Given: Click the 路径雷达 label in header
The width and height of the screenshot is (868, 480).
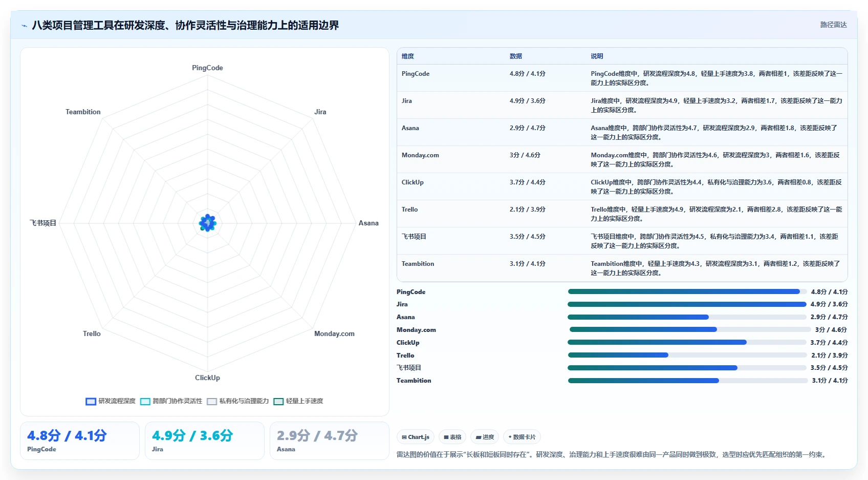Looking at the screenshot, I should point(833,25).
